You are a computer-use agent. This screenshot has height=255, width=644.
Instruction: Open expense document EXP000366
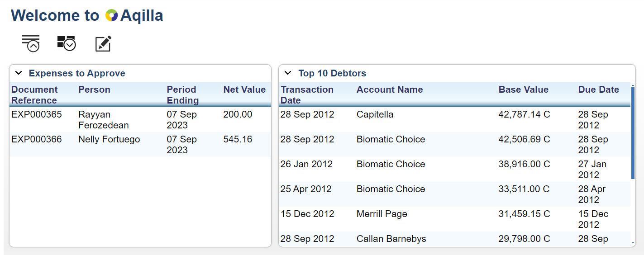pyautogui.click(x=37, y=139)
